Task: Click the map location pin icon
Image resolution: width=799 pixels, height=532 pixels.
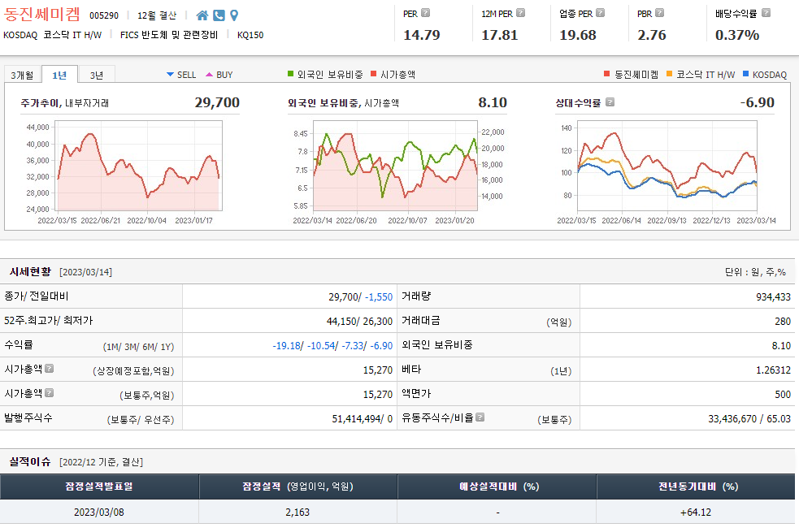Action: pos(234,15)
